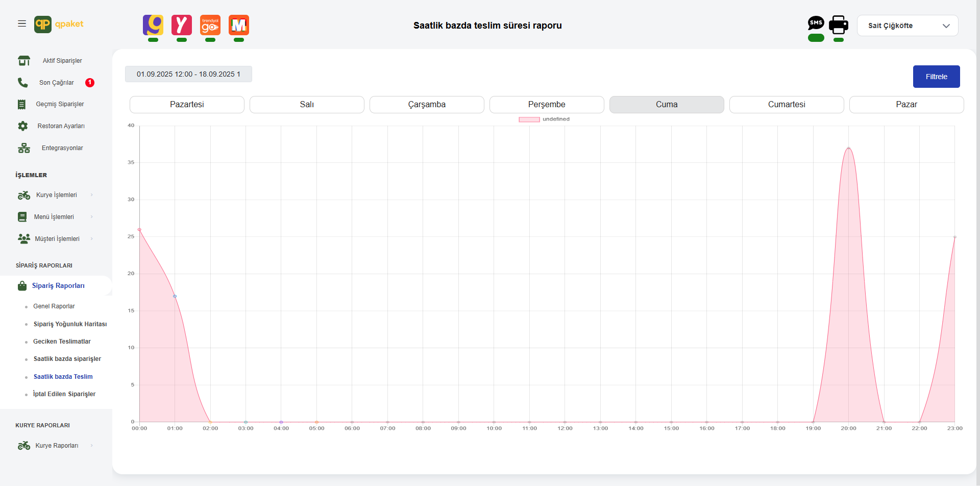
Task: Toggle the hamburger sidebar menu
Action: (x=22, y=23)
